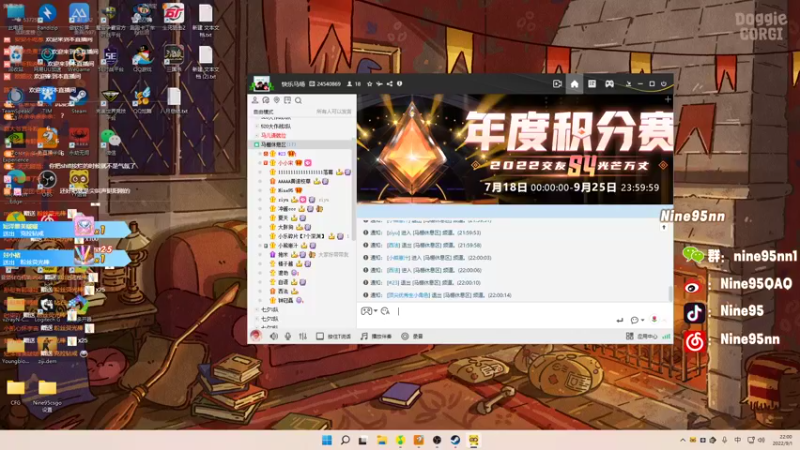Open the Steam desktop shortcut

pyautogui.click(x=79, y=101)
